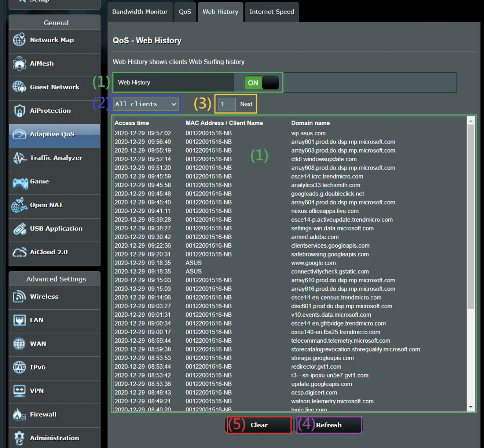Open the LAN settings icon
Viewport: 484px width, 448px height.
click(19, 320)
